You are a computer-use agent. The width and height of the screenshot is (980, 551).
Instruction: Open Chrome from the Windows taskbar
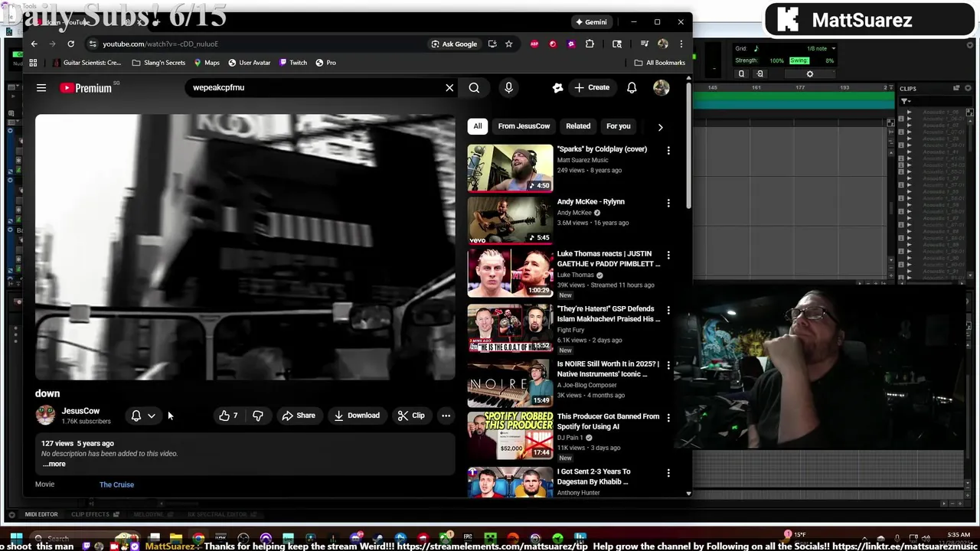pyautogui.click(x=198, y=539)
